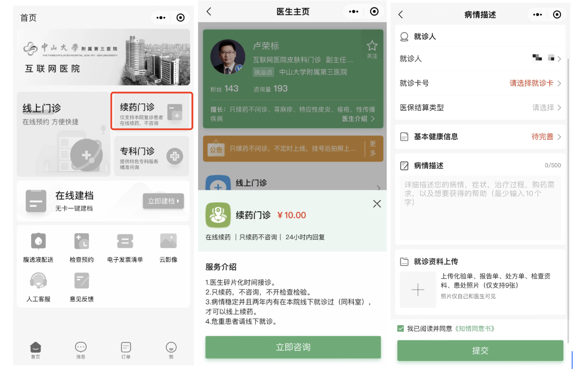
Task: Expand the 就诊卡号 selection row
Action: coord(480,83)
